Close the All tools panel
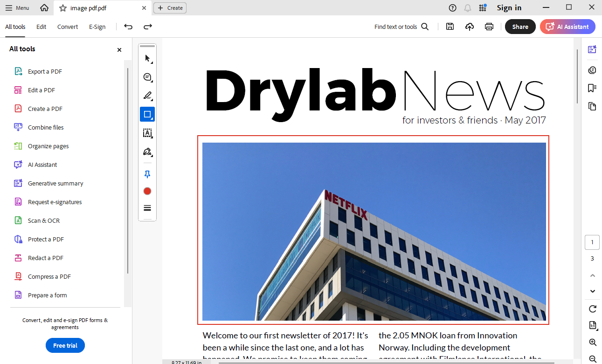Viewport: 602px width, 364px height. click(119, 50)
